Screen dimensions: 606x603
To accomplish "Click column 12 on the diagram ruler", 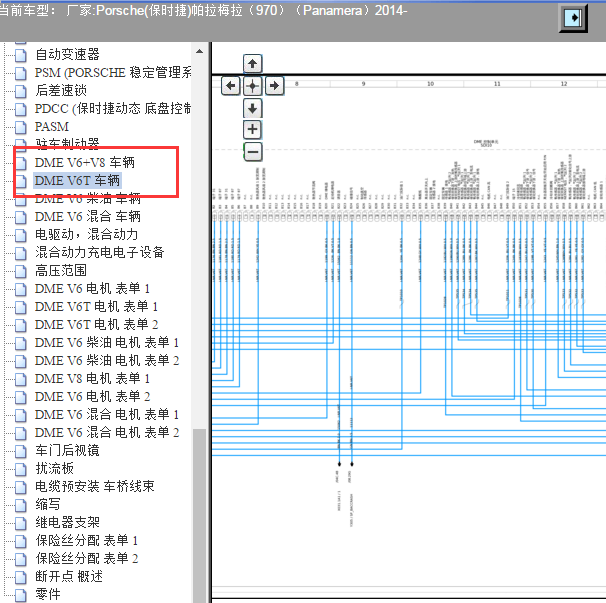I will coord(564,83).
